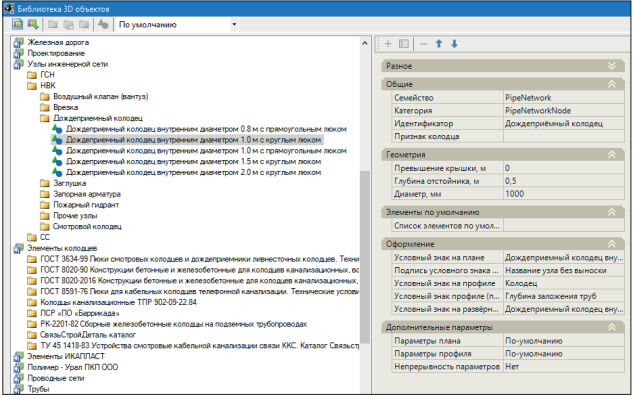Select the 'Трубы' library node
The height and width of the screenshot is (399, 635).
(38, 389)
